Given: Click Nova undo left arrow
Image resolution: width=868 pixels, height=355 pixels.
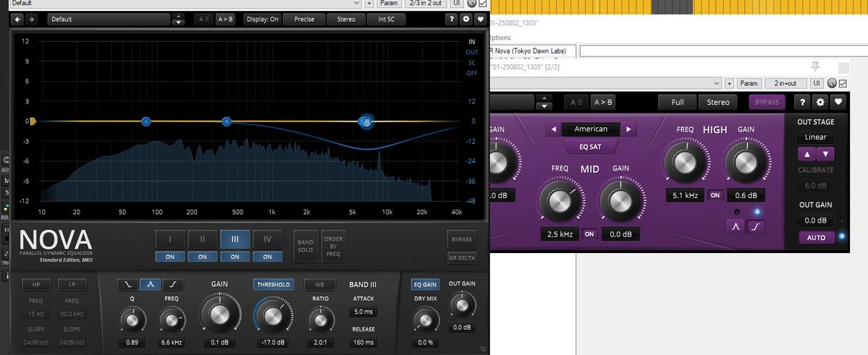Looking at the screenshot, I should click(x=17, y=20).
